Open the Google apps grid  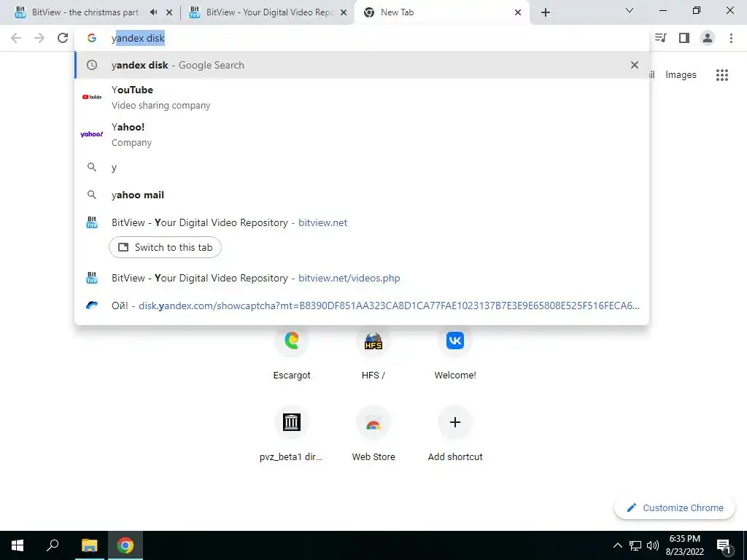pos(721,75)
